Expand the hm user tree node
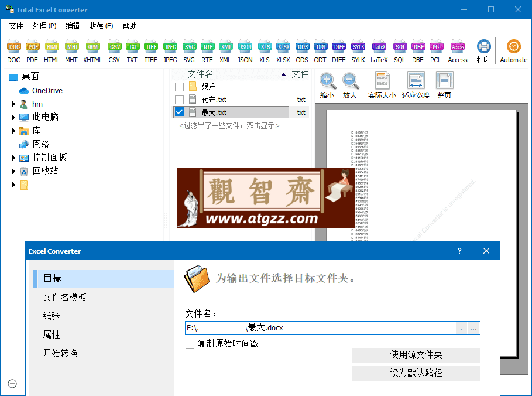The image size is (532, 396). coord(13,104)
